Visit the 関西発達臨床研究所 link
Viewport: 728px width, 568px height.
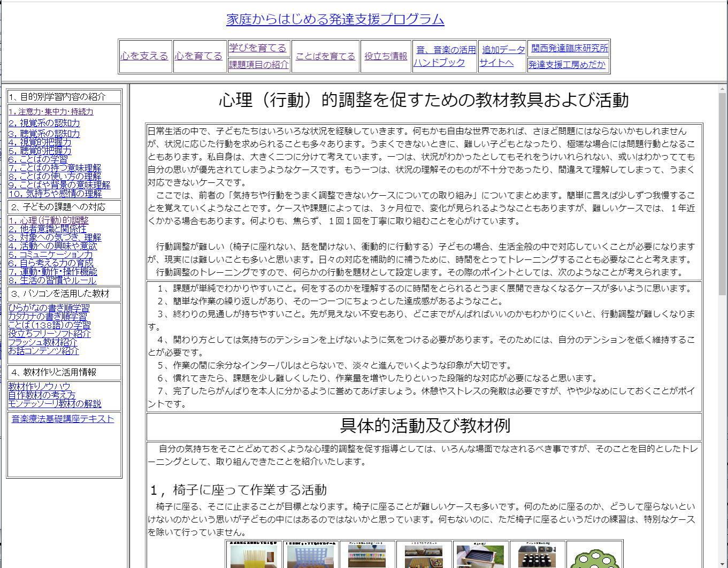pyautogui.click(x=570, y=48)
